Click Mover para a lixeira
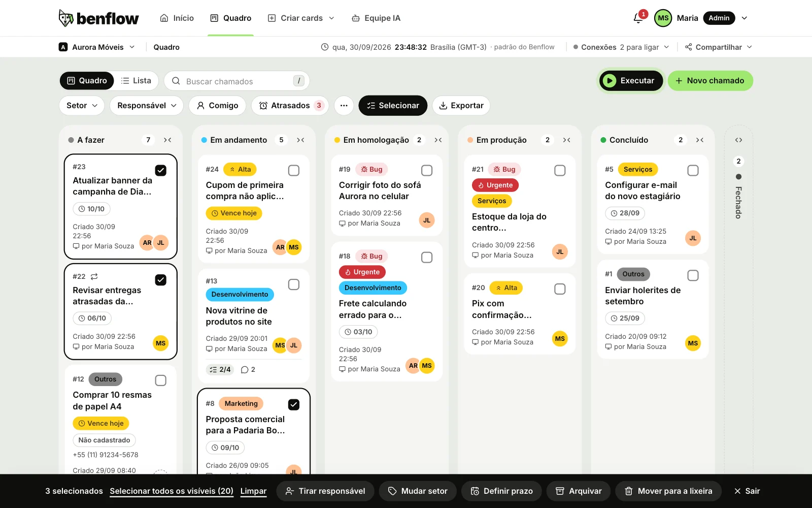 pos(668,491)
